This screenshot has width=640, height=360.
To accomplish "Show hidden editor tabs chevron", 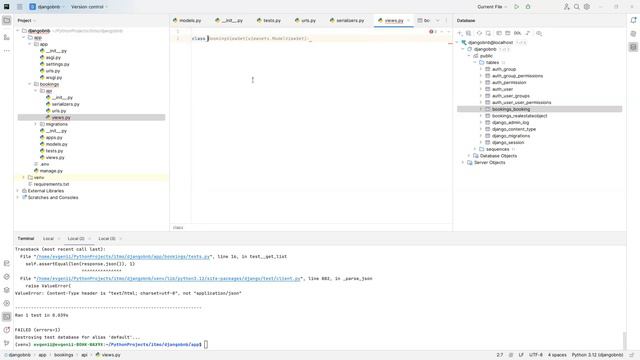I will pyautogui.click(x=438, y=20).
